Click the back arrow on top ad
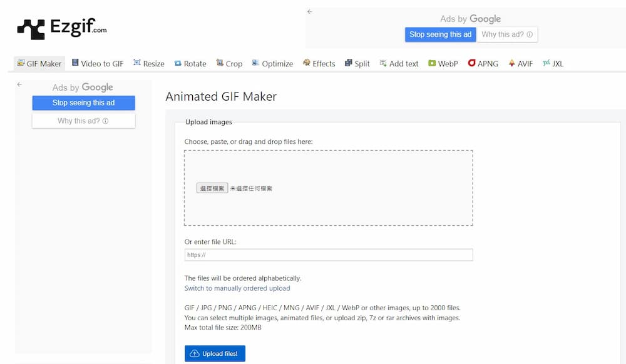The height and width of the screenshot is (364, 626). coord(310,11)
